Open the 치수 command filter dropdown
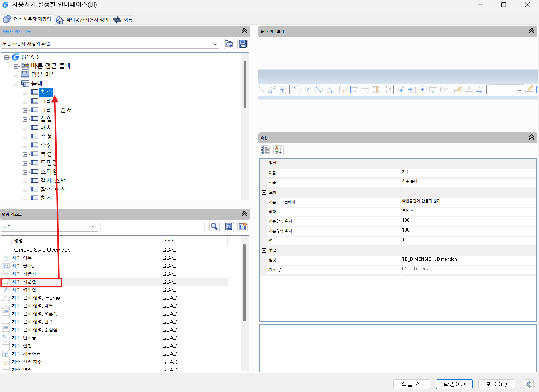This screenshot has width=539, height=392. coord(94,227)
